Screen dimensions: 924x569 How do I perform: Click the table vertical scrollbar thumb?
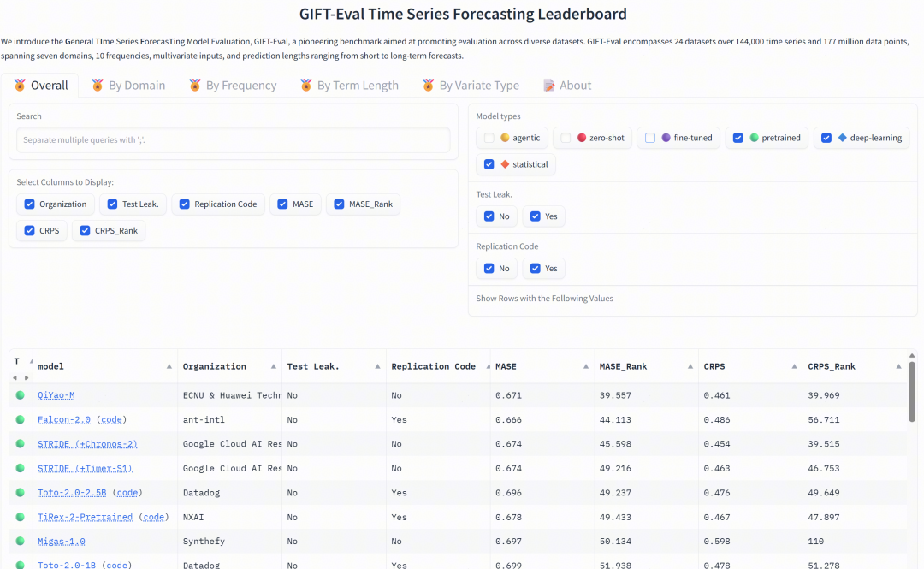pos(912,391)
